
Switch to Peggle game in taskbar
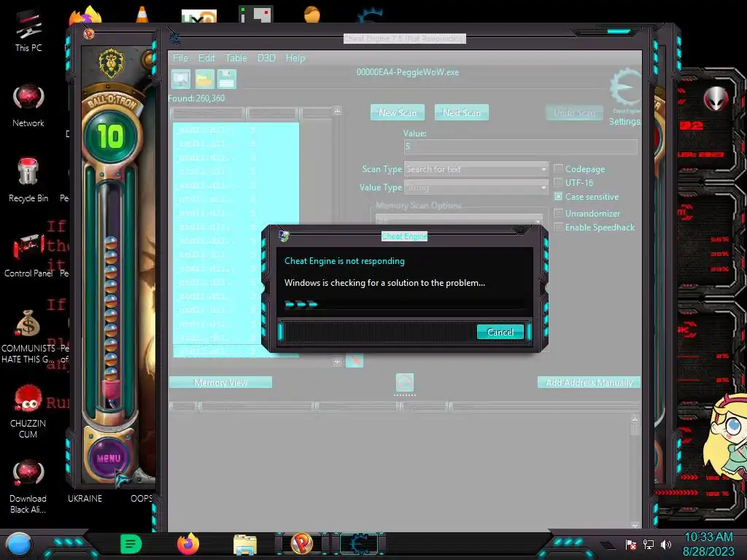(x=302, y=544)
